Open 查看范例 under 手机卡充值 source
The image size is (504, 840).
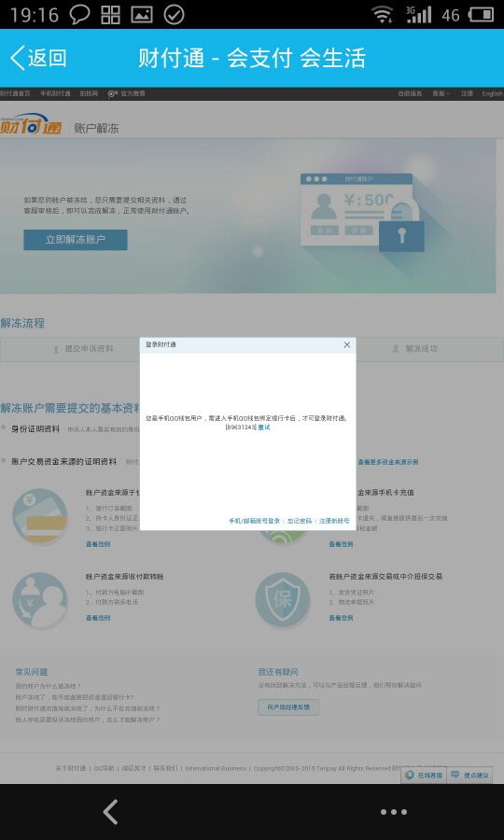click(342, 544)
